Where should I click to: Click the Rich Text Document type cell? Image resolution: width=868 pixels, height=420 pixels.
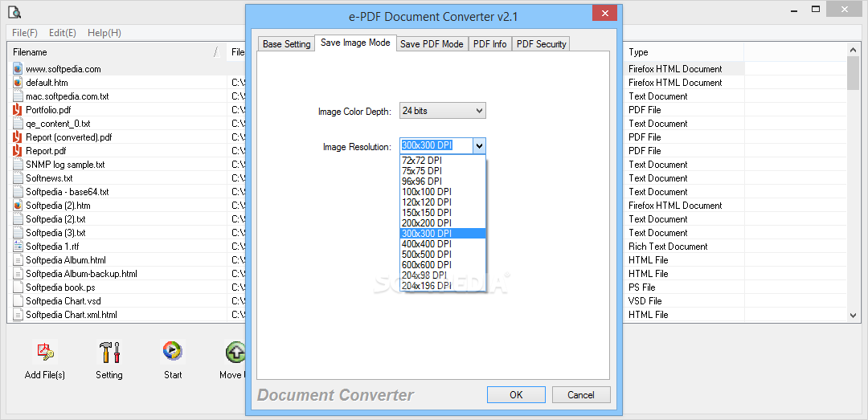coord(668,247)
